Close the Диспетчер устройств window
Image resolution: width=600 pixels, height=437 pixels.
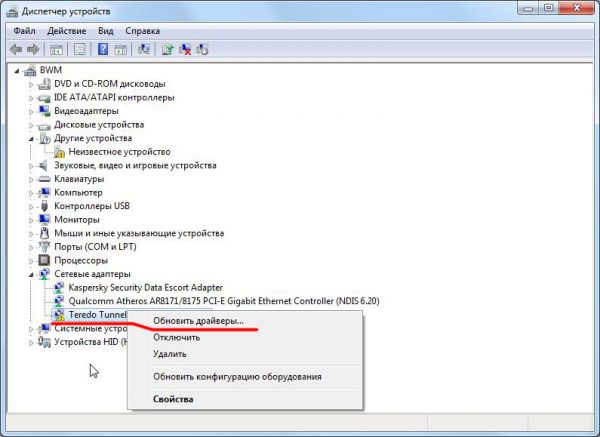click(x=577, y=8)
